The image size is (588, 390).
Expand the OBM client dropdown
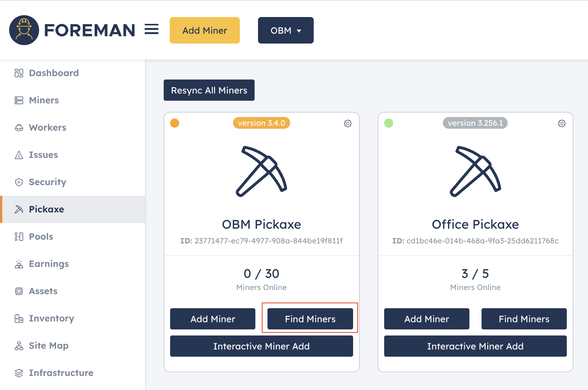pyautogui.click(x=286, y=30)
